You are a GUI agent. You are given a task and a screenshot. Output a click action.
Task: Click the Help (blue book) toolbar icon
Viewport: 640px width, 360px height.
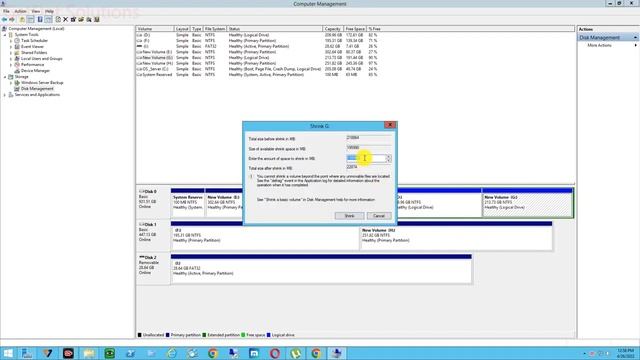point(40,20)
